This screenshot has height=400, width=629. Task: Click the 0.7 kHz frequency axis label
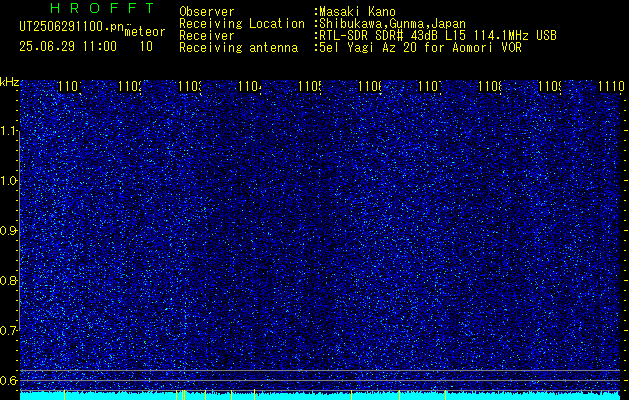click(9, 330)
